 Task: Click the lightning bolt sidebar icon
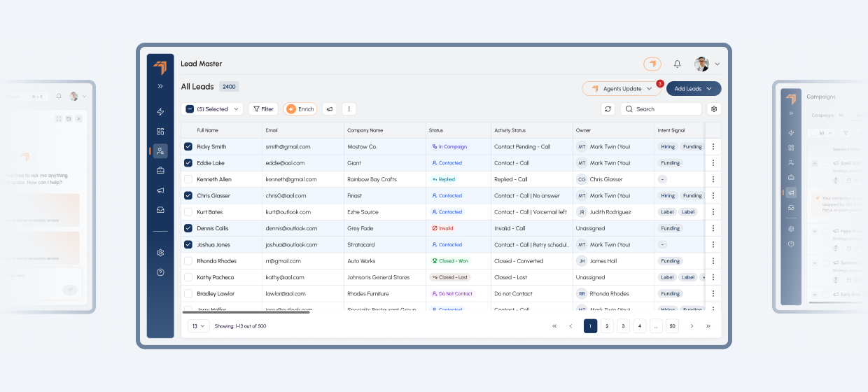160,112
